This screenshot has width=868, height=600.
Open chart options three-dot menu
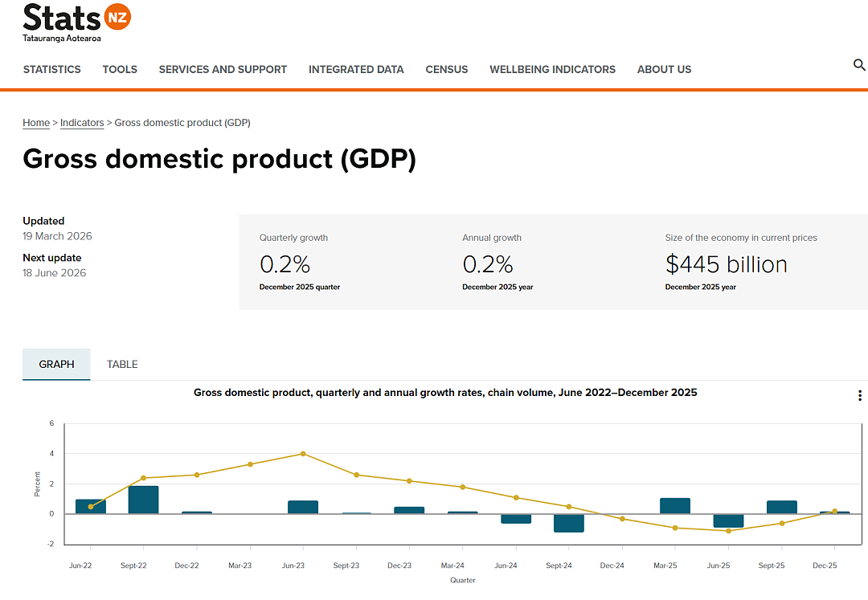860,395
